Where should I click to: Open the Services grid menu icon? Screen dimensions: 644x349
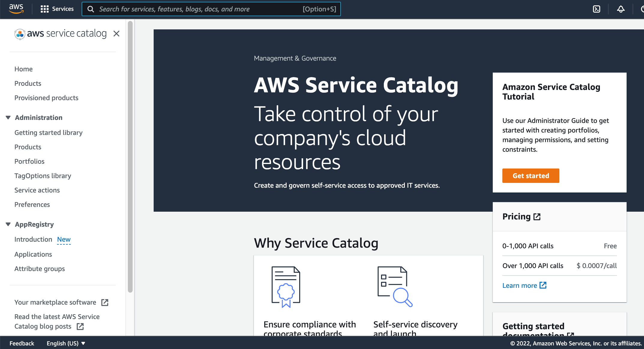coord(44,9)
